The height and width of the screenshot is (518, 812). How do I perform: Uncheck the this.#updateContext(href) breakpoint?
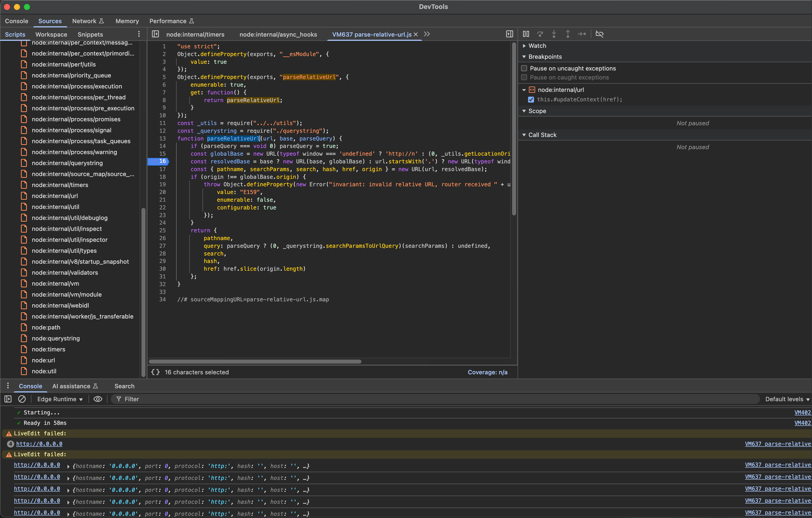click(x=531, y=99)
